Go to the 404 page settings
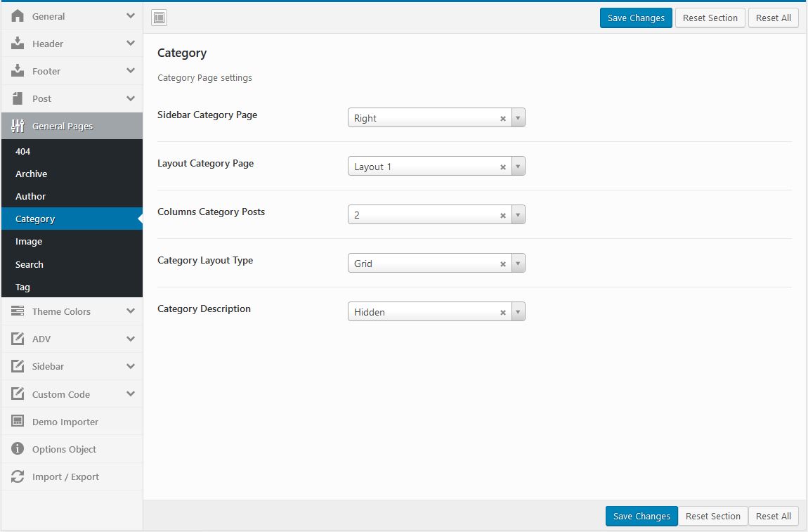The image size is (808, 532). click(x=23, y=151)
